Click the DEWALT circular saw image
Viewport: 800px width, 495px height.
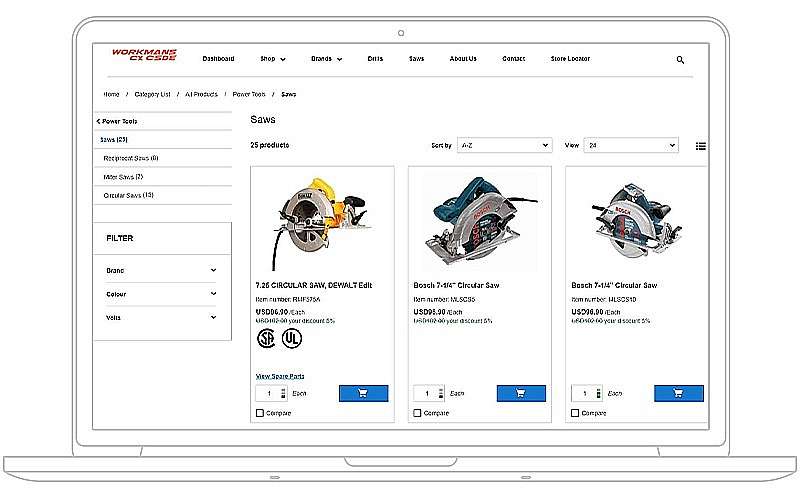tap(322, 223)
